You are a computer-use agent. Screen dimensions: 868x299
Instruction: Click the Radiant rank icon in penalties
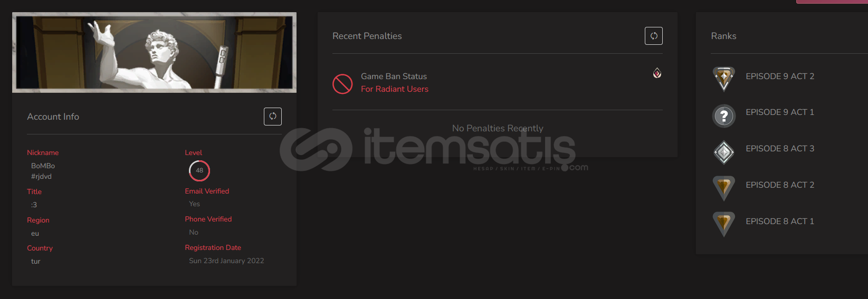(x=657, y=73)
